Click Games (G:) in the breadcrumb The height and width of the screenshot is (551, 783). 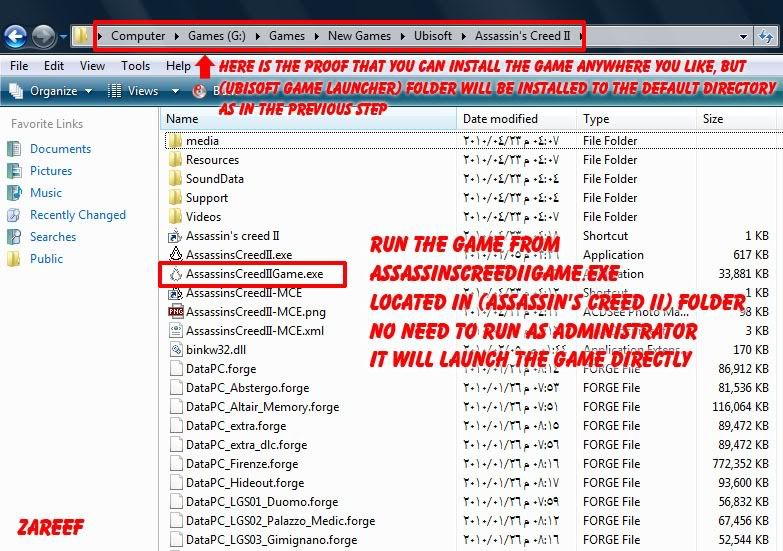(x=217, y=36)
